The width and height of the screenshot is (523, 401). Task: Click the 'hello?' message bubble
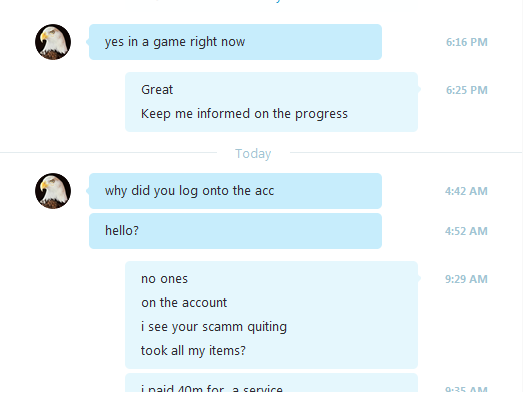click(x=235, y=231)
